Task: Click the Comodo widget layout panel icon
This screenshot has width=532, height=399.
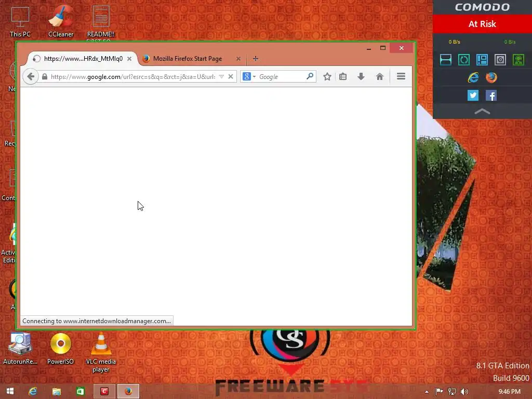Action: (482, 60)
